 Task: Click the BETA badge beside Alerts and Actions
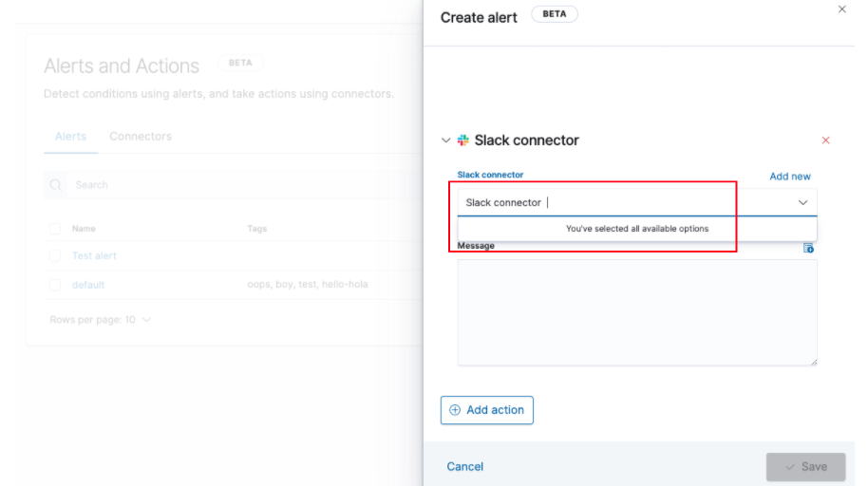(240, 63)
